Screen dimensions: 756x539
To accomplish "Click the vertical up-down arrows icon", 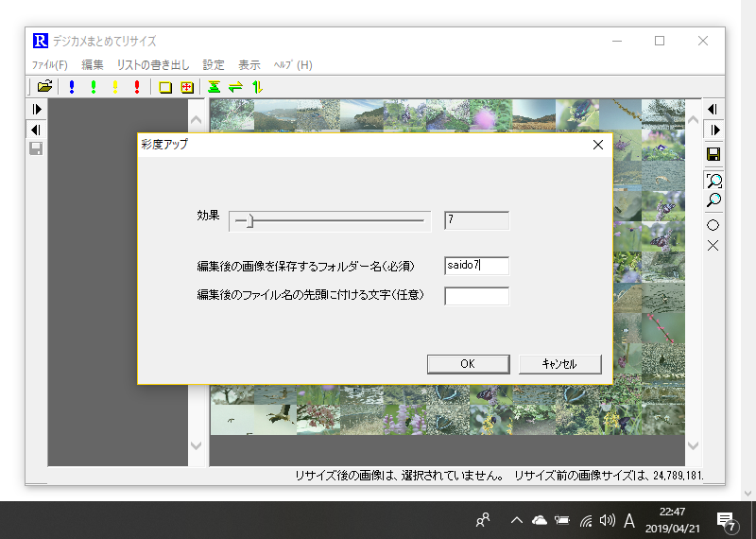I will (x=257, y=87).
